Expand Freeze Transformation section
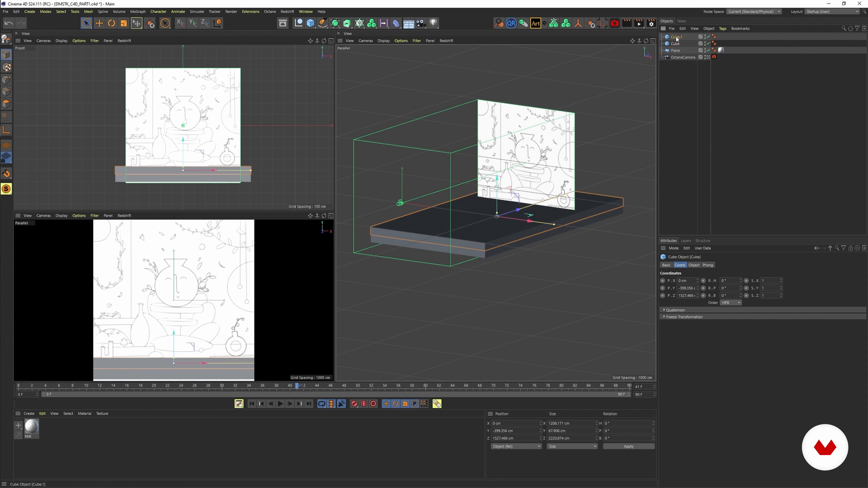The height and width of the screenshot is (488, 868). tap(762, 317)
